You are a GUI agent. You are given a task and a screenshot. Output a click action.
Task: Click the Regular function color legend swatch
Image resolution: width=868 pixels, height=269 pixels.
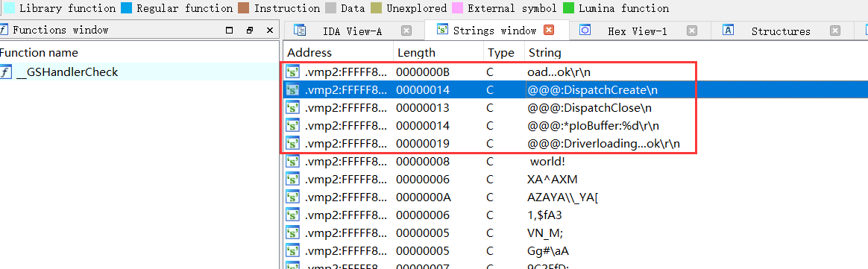click(x=126, y=8)
